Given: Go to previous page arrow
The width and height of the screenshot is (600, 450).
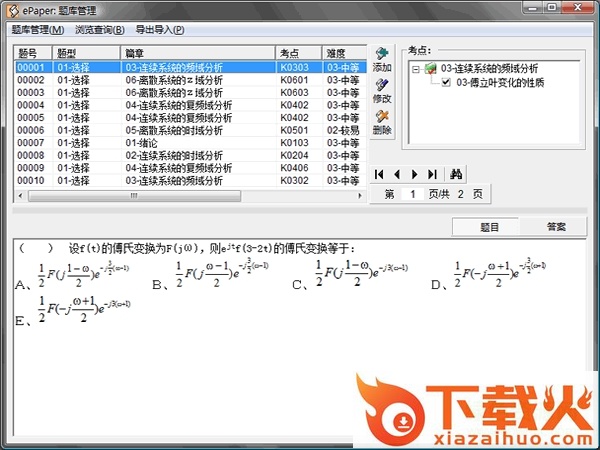Looking at the screenshot, I should (x=397, y=174).
